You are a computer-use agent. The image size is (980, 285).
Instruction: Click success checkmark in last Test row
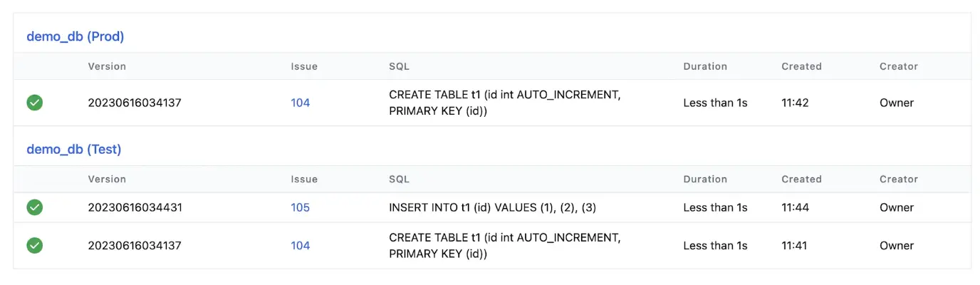tap(35, 245)
